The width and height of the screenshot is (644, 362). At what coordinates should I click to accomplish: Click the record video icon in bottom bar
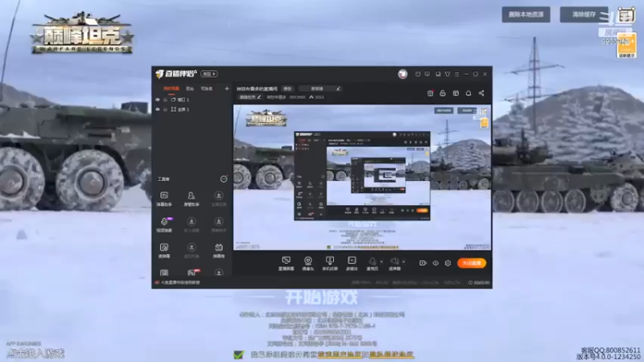[x=423, y=263]
